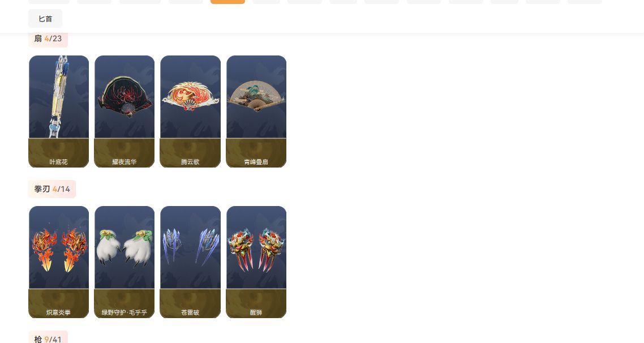
Task: Click the 腾云歌 name caption
Action: click(190, 162)
